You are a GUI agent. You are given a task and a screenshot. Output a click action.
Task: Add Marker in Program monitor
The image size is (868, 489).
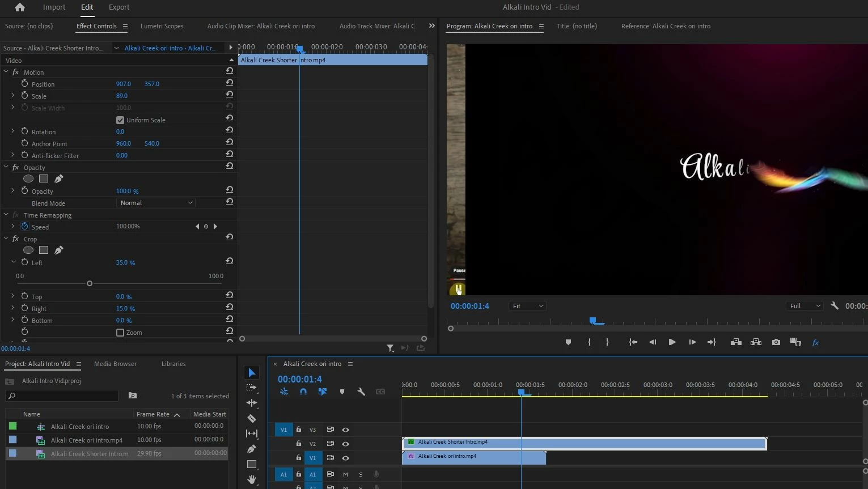[x=568, y=342]
